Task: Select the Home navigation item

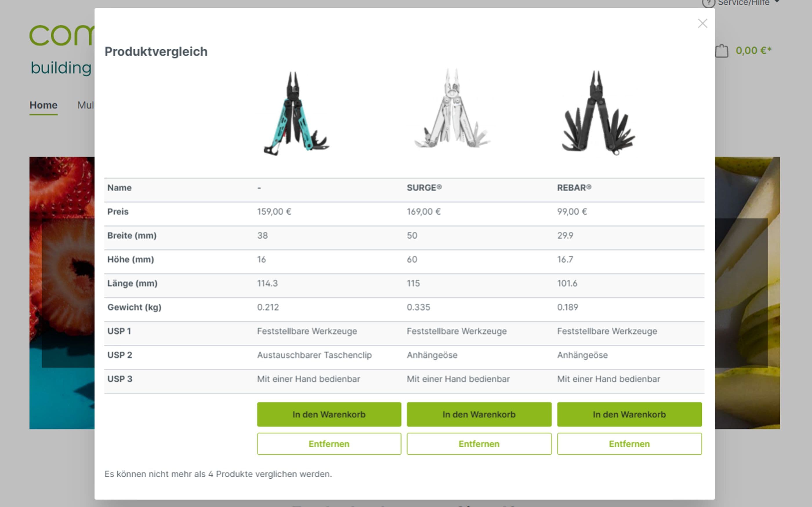Action: coord(43,105)
